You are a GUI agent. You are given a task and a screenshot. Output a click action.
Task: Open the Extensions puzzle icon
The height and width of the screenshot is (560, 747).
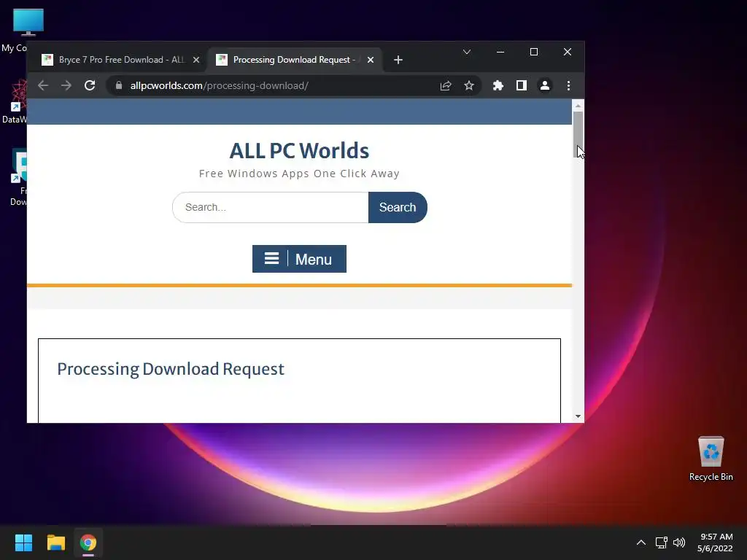(498, 85)
